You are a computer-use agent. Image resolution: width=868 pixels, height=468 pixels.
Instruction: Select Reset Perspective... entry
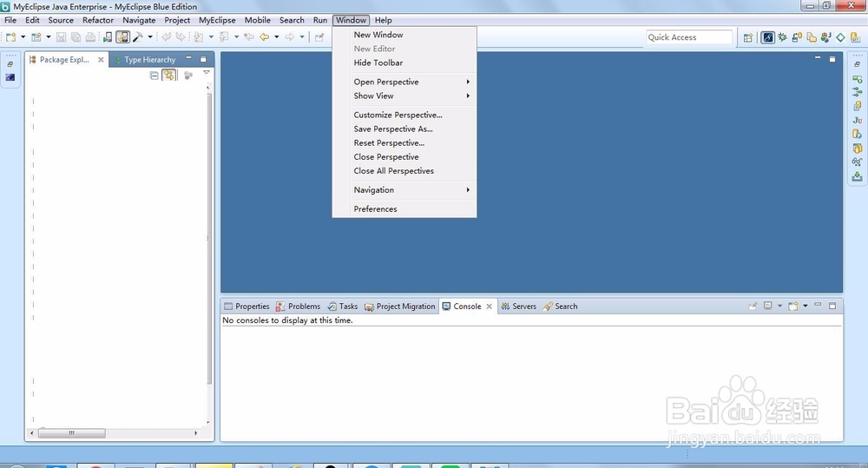pyautogui.click(x=404, y=143)
